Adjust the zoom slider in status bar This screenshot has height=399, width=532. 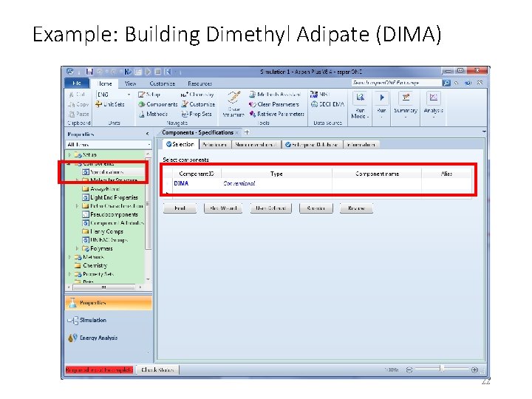click(441, 369)
